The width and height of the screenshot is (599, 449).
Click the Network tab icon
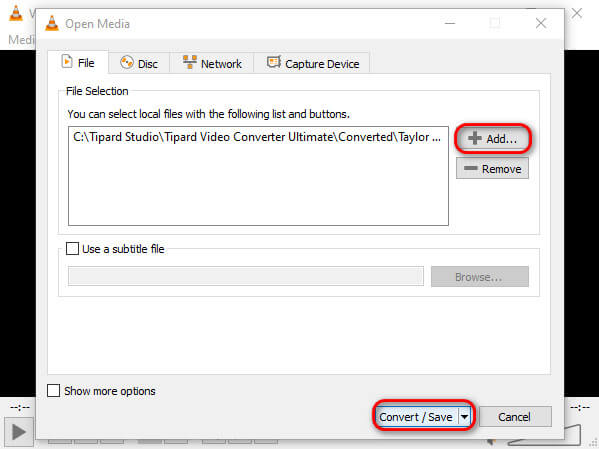click(x=189, y=62)
